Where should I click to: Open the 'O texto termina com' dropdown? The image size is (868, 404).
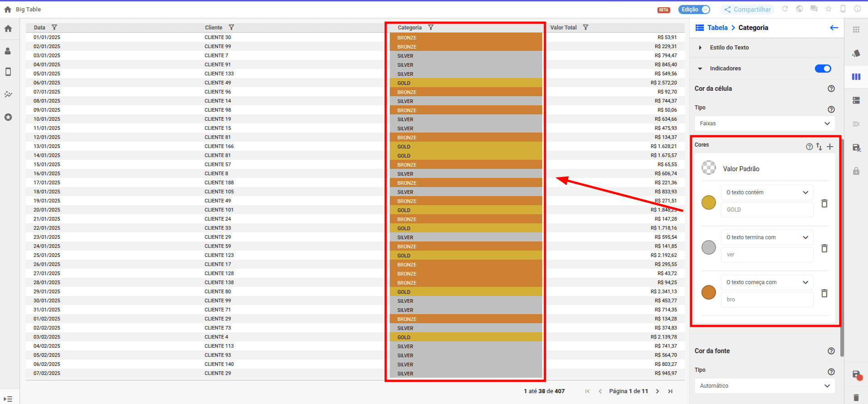[767, 237]
